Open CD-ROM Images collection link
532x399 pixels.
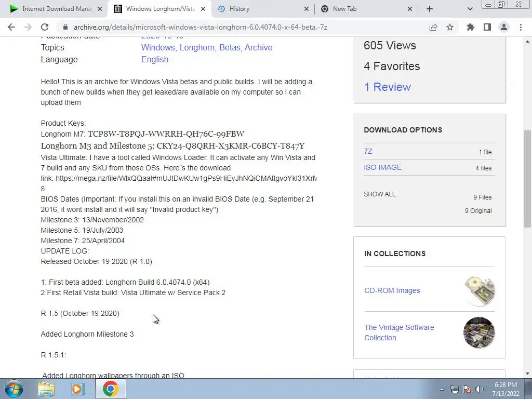pos(392,290)
